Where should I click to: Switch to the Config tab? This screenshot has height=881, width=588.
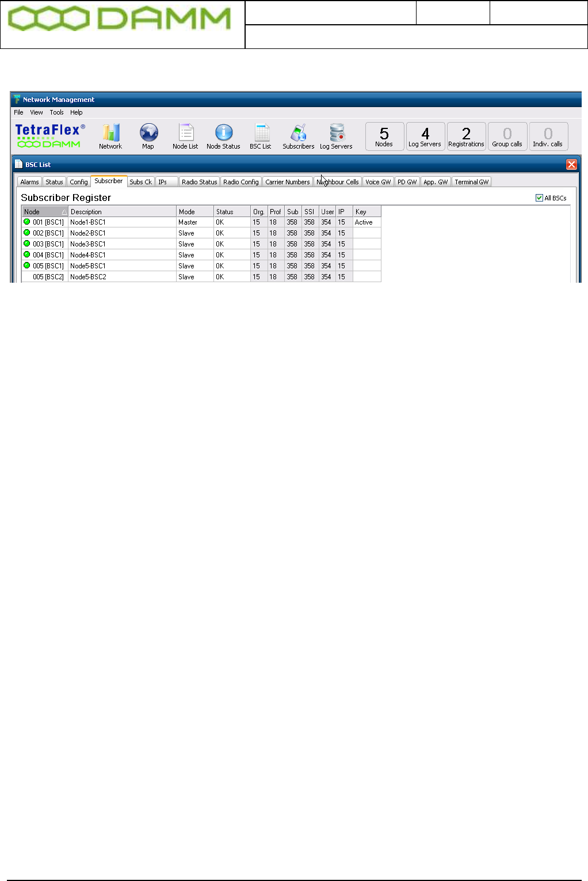pos(79,182)
